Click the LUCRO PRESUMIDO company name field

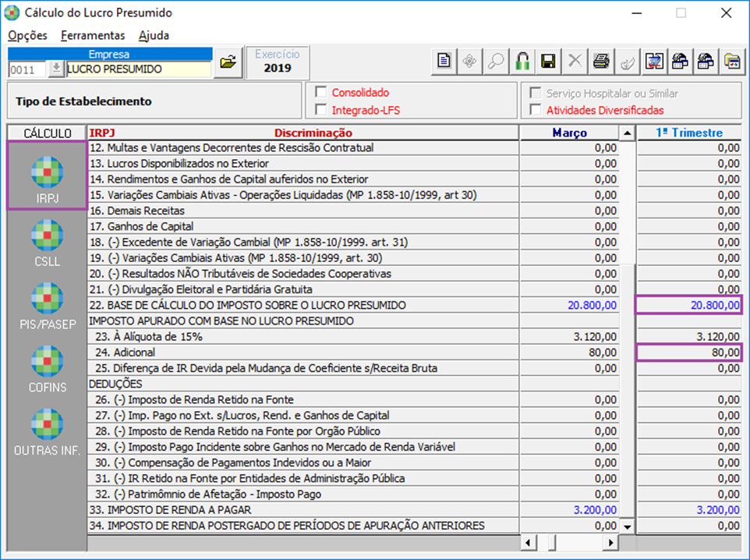pos(138,69)
